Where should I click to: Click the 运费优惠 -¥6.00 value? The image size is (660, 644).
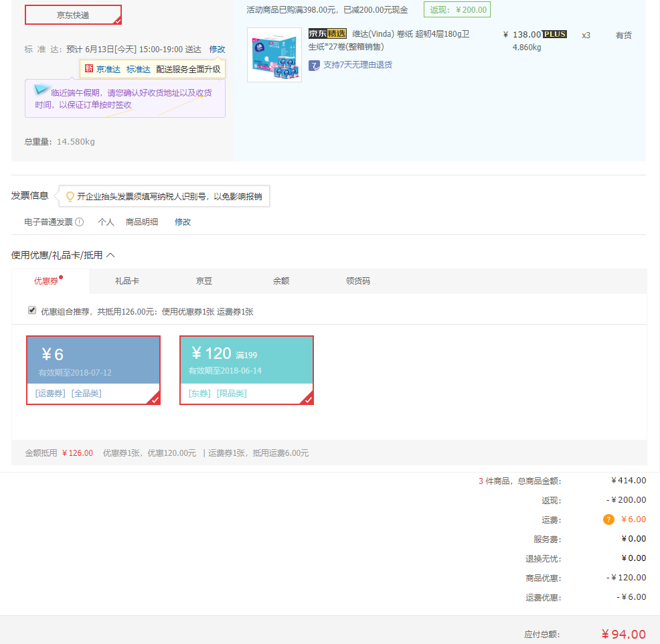pyautogui.click(x=631, y=597)
